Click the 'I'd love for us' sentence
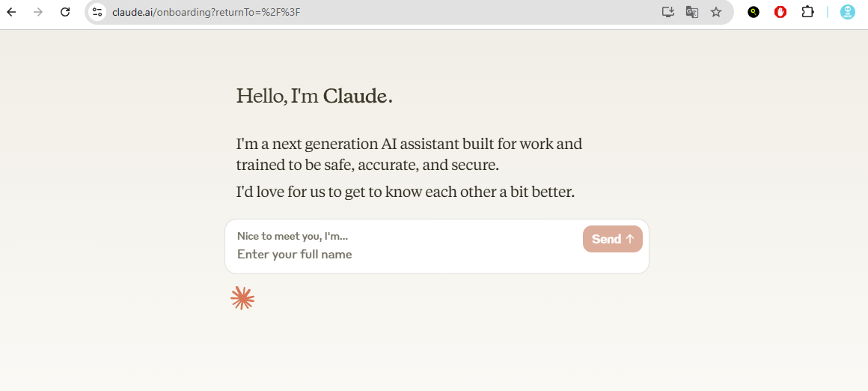The height and width of the screenshot is (391, 868). [405, 192]
